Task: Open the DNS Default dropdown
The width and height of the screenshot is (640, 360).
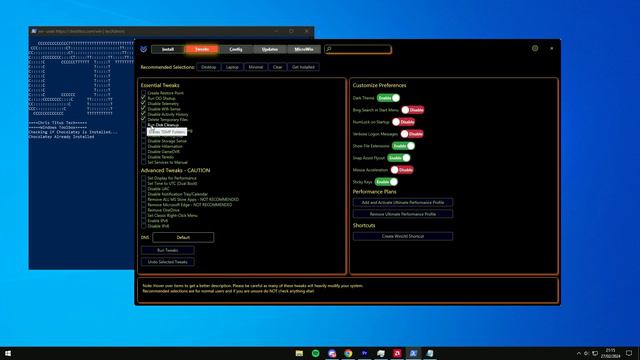Action: pos(183,237)
